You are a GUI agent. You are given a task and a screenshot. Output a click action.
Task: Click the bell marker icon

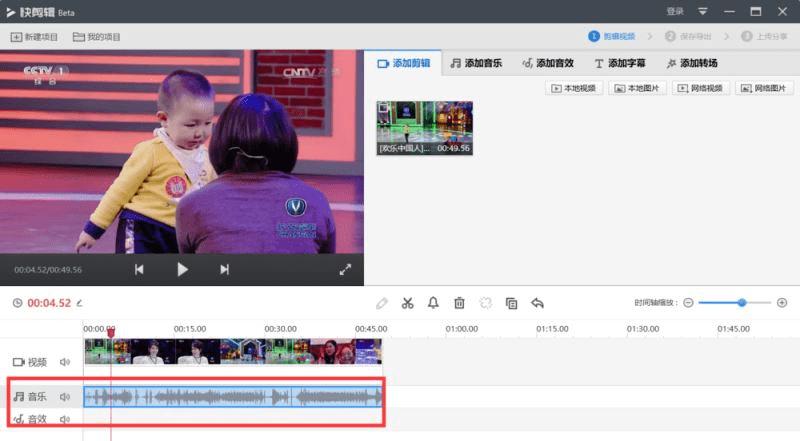click(x=433, y=303)
